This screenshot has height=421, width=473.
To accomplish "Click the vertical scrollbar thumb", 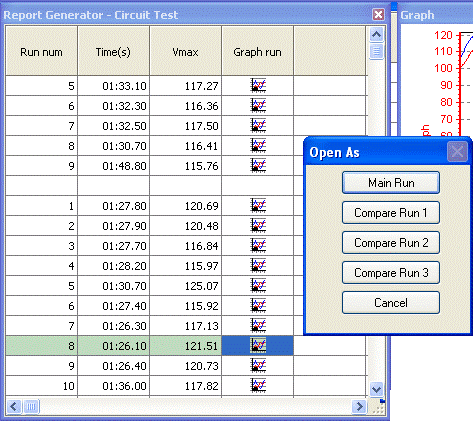I will 376,51.
